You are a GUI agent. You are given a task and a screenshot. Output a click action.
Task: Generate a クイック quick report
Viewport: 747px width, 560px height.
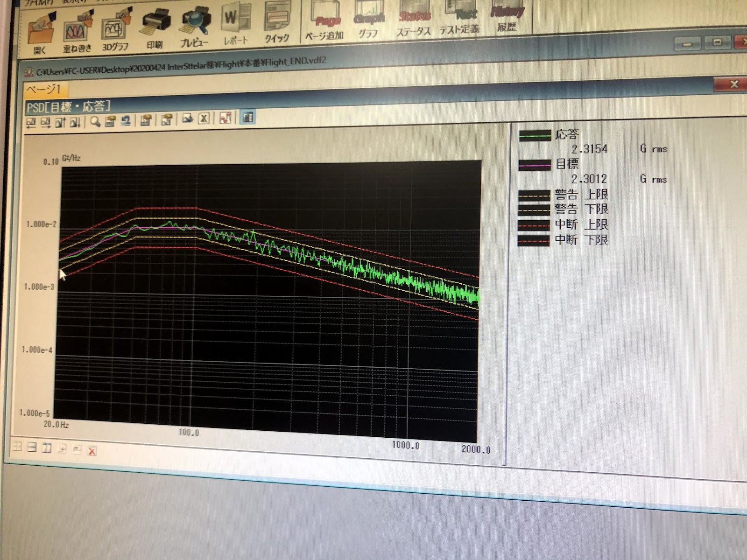(x=277, y=21)
